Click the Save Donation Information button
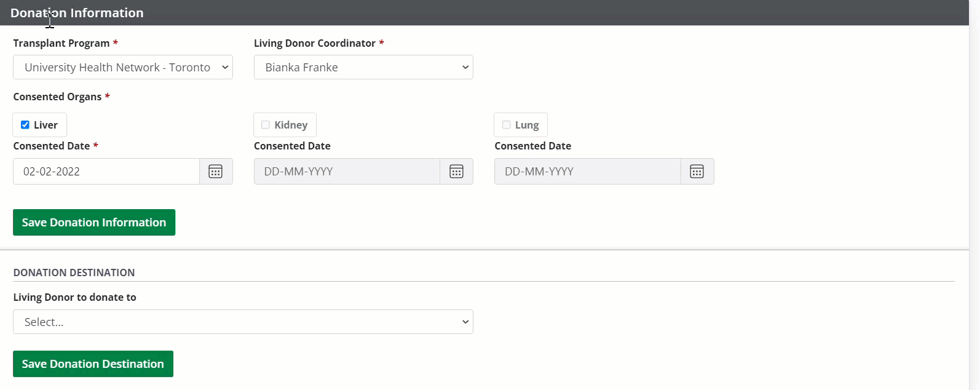The width and height of the screenshot is (980, 390). pos(94,222)
